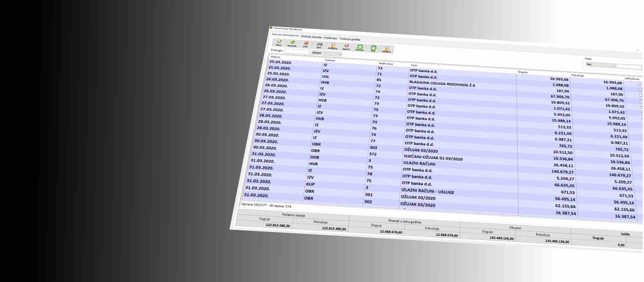Tick Zaključana checkbox in 187,90 row
Viewport: 644px width, 282px height.
(x=641, y=96)
